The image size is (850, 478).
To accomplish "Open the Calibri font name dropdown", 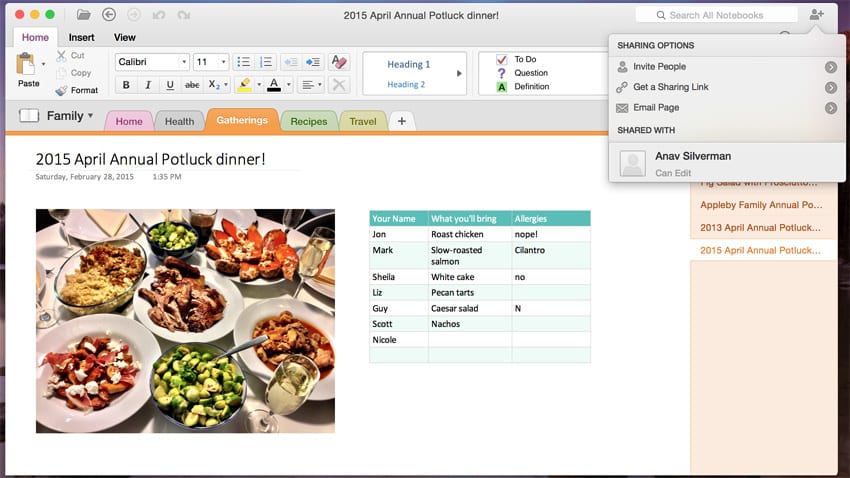I will click(151, 62).
